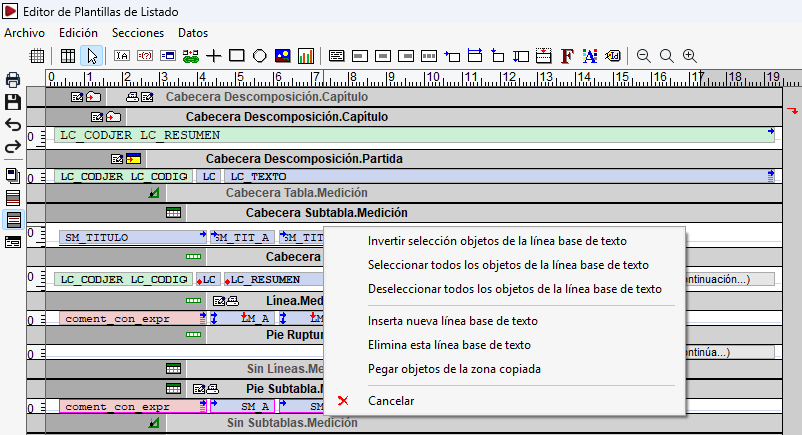
Task: Insert a bar chart object
Action: click(306, 55)
